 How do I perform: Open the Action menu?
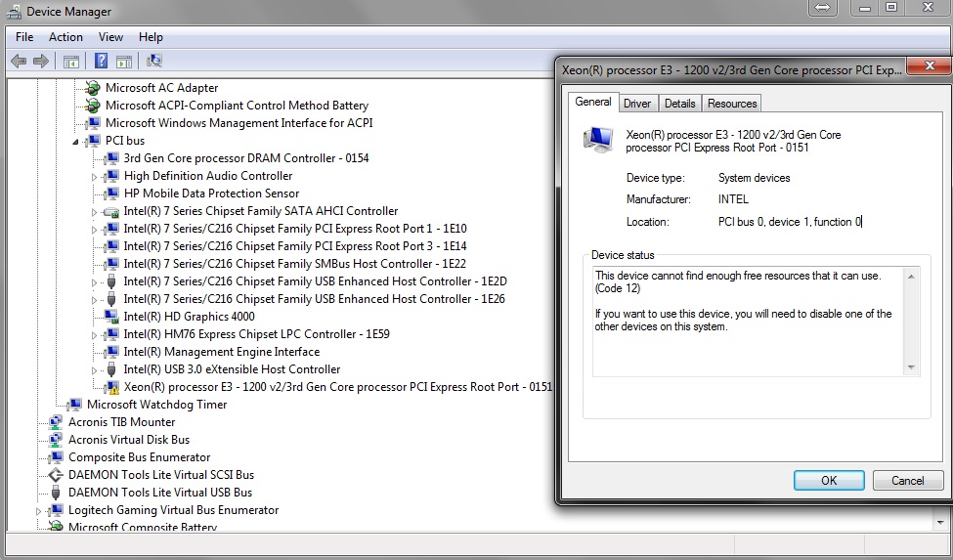click(x=65, y=37)
